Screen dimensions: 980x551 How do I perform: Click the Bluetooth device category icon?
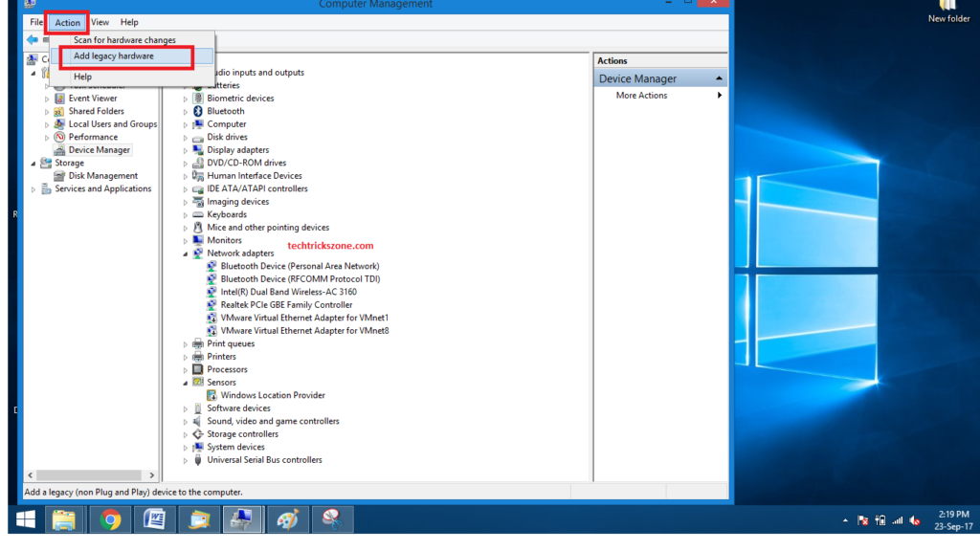tap(198, 111)
